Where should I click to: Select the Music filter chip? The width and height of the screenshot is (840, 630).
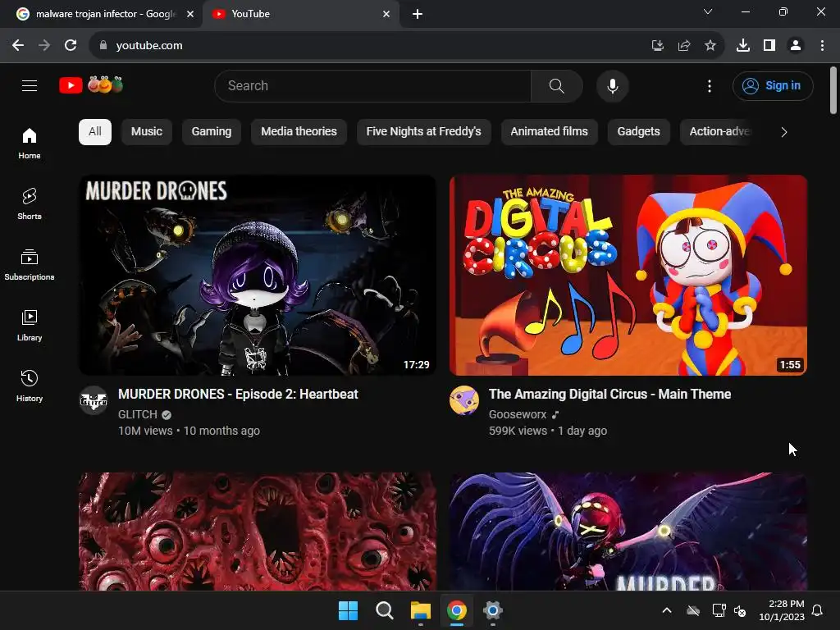coord(146,132)
